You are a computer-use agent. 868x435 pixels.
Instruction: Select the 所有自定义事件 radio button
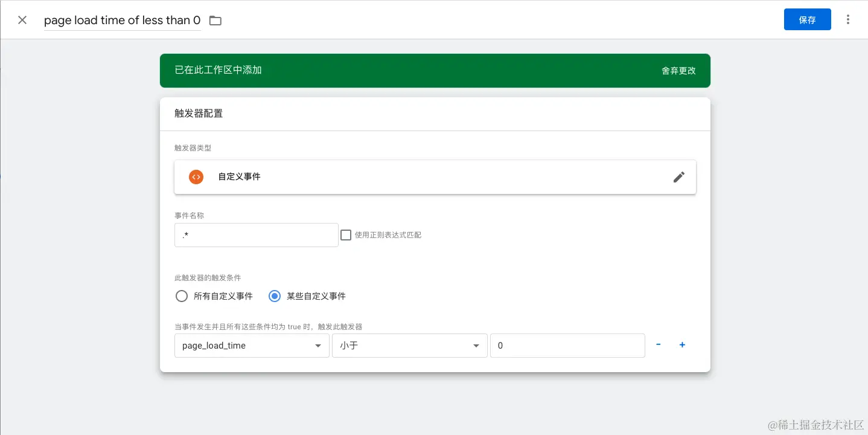(x=182, y=296)
